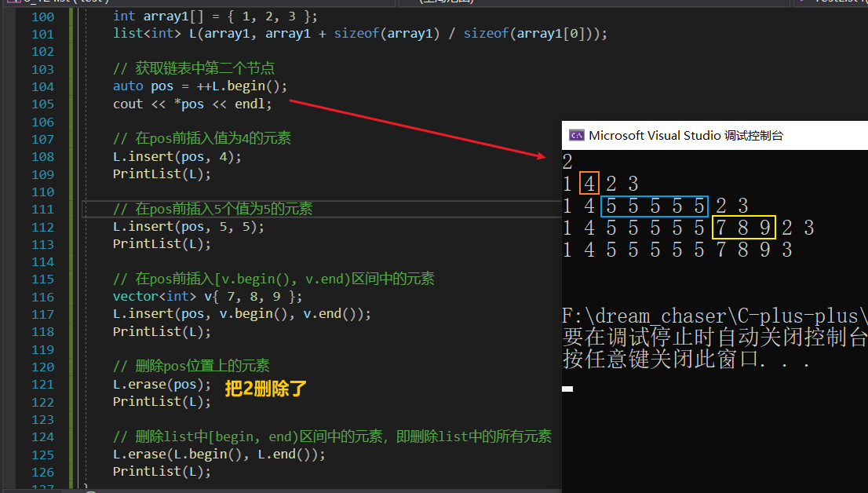
Task: Click console output line '1 4 2 3'
Action: pyautogui.click(x=600, y=184)
